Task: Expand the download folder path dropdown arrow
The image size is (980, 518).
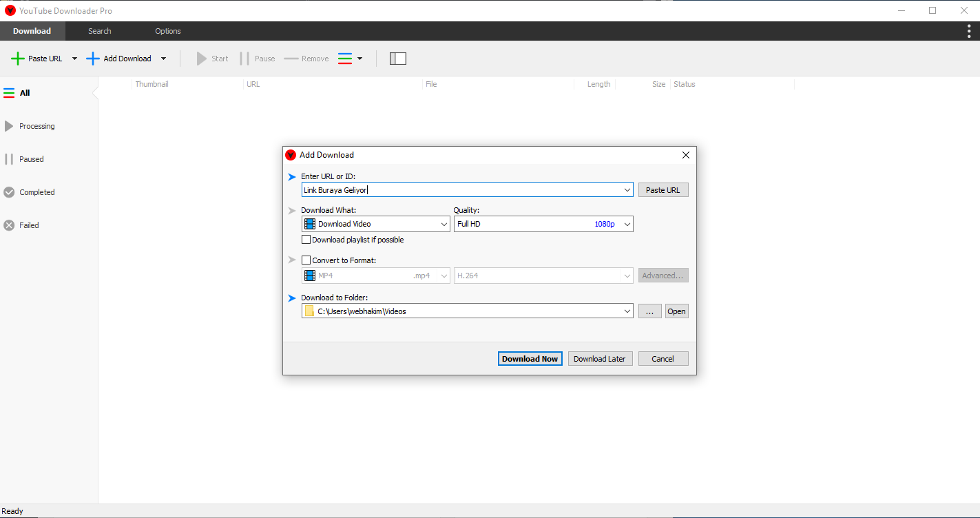Action: [x=627, y=311]
